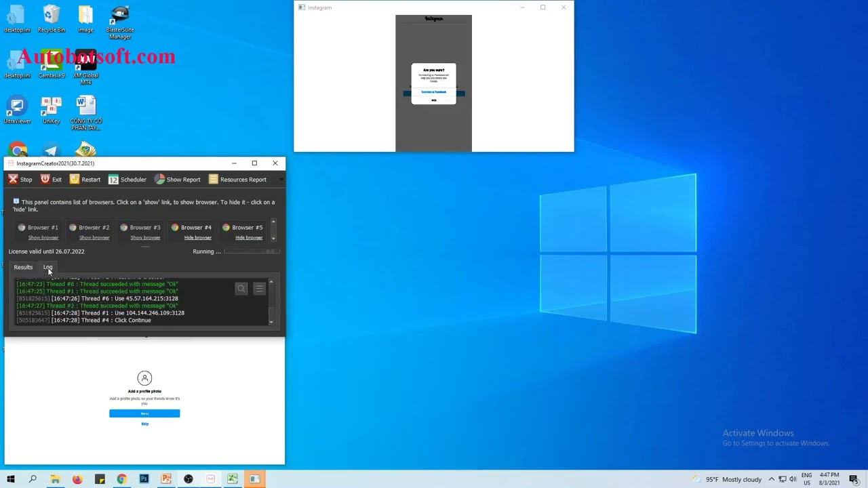Click the browser list scroll-down arrow

pos(273,239)
